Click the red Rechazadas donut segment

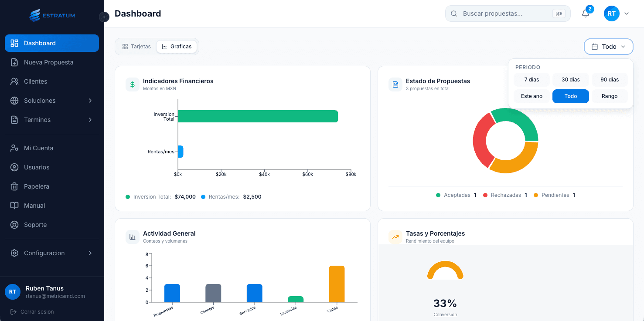pyautogui.click(x=480, y=140)
